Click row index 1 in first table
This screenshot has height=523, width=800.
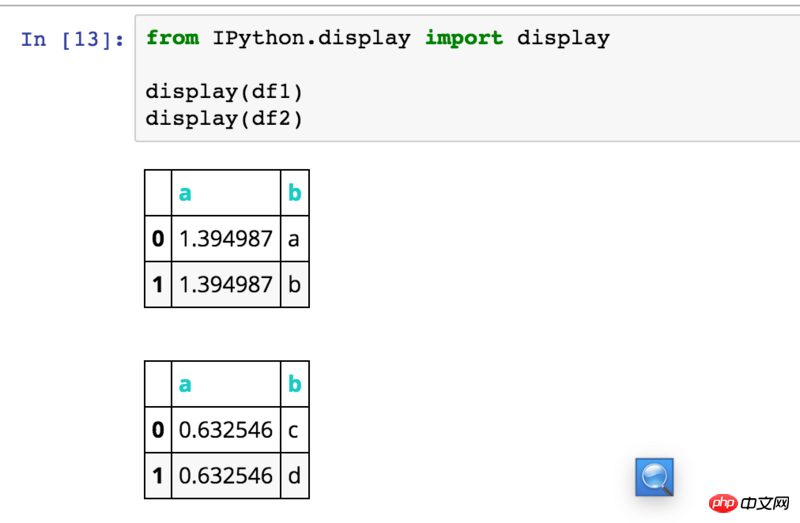[158, 284]
